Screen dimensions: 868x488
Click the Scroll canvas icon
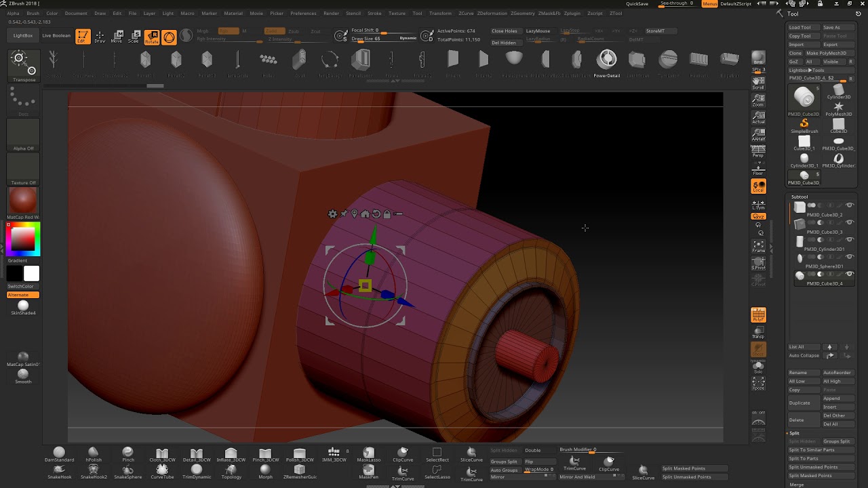pyautogui.click(x=758, y=83)
